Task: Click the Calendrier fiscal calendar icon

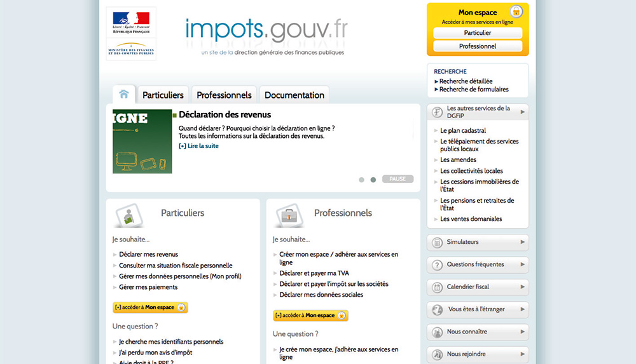Action: [437, 287]
